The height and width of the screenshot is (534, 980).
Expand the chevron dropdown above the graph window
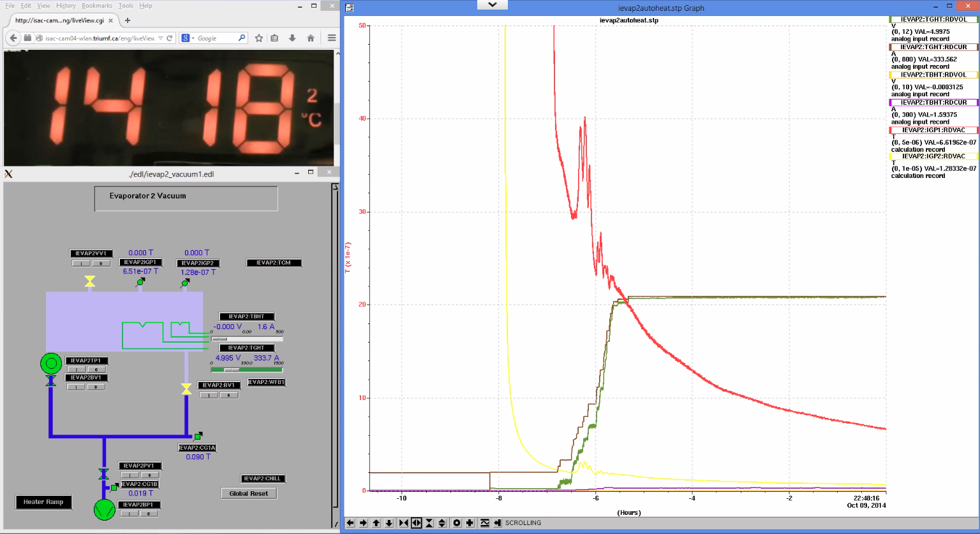493,4
